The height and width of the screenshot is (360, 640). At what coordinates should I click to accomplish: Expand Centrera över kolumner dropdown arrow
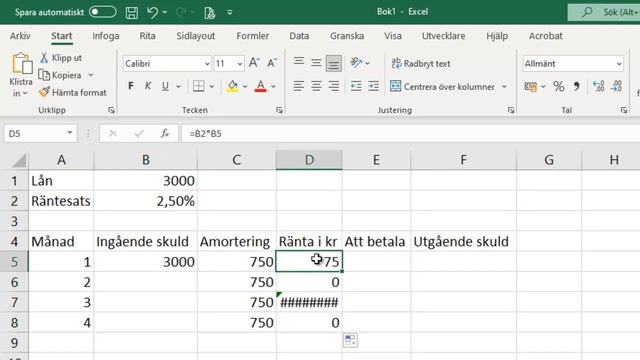point(504,87)
